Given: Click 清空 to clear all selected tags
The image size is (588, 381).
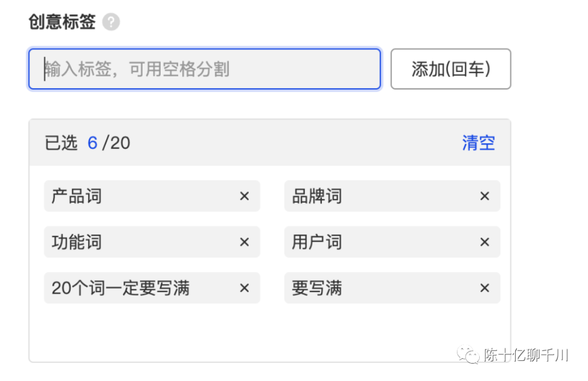Looking at the screenshot, I should [x=478, y=143].
